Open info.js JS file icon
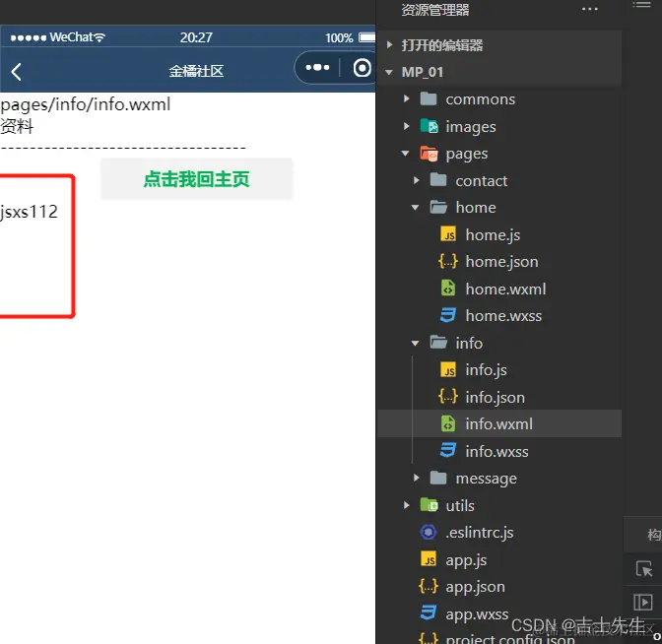The width and height of the screenshot is (662, 644). pos(448,369)
